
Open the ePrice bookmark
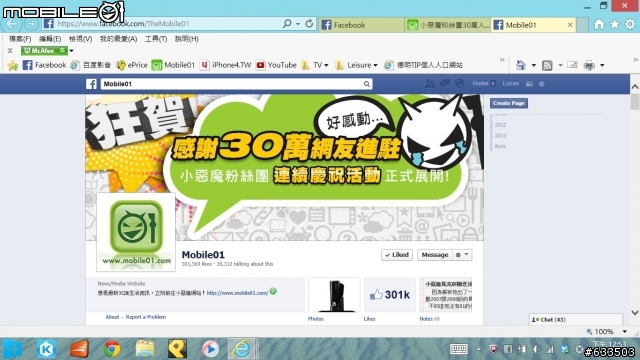point(131,65)
